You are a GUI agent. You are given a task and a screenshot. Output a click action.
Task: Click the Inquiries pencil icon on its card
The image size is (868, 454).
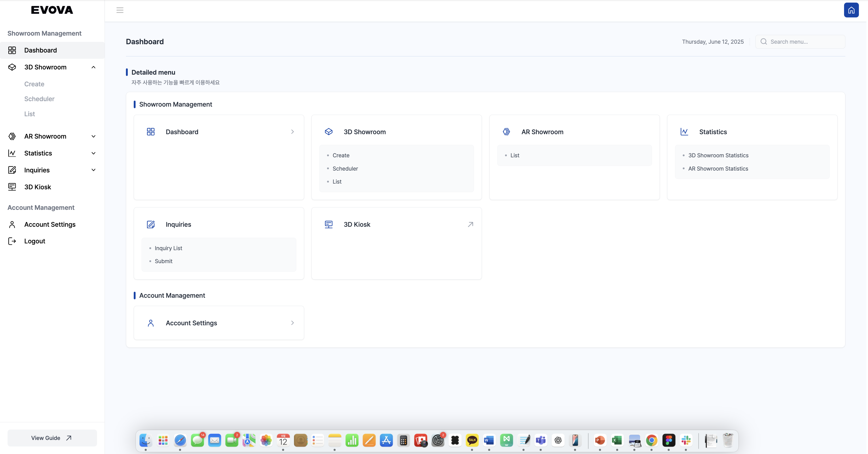pos(151,225)
